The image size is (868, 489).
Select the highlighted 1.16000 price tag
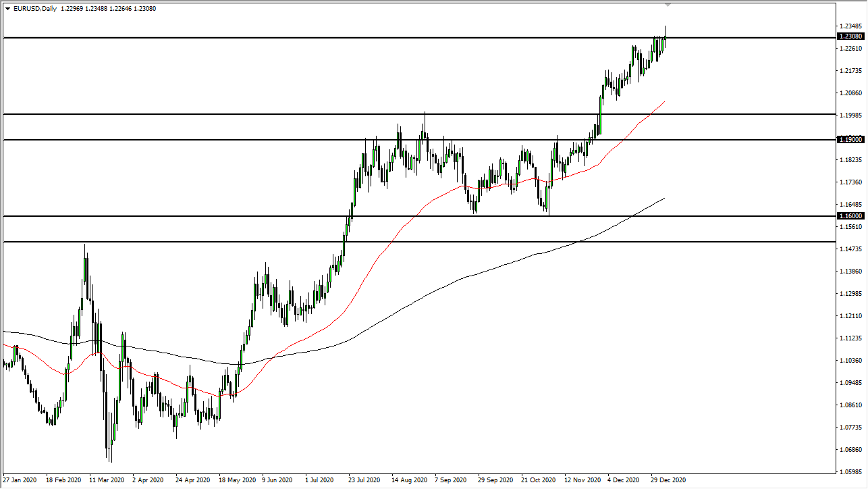849,216
